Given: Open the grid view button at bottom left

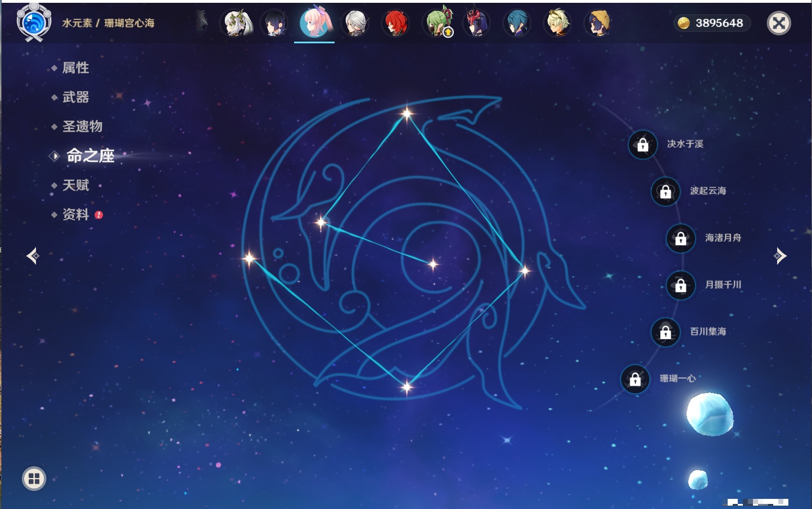Looking at the screenshot, I should coord(34,479).
